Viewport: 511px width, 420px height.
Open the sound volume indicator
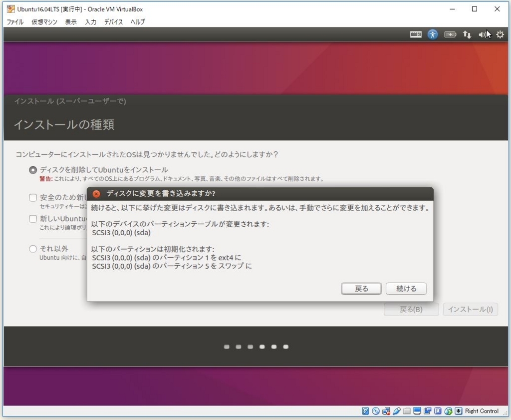(483, 34)
